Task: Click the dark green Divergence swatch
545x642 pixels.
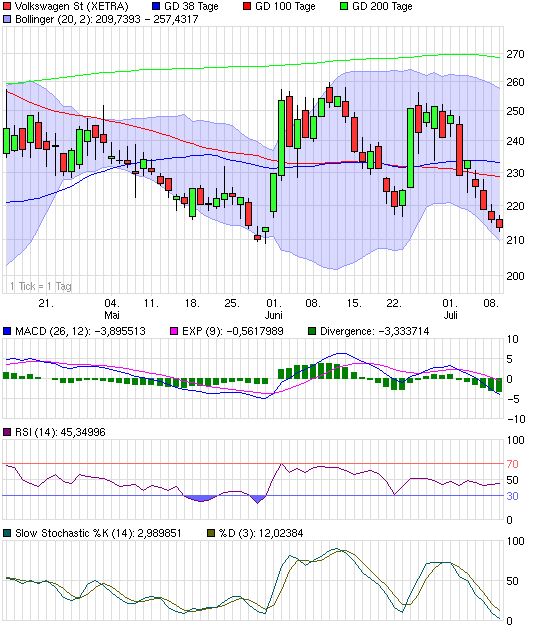Action: pyautogui.click(x=312, y=331)
